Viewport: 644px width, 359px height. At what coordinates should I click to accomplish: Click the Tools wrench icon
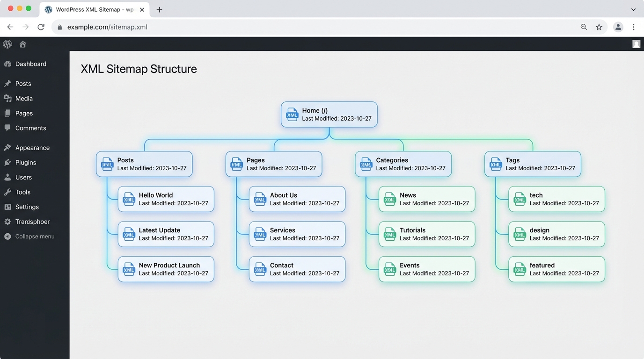7,192
